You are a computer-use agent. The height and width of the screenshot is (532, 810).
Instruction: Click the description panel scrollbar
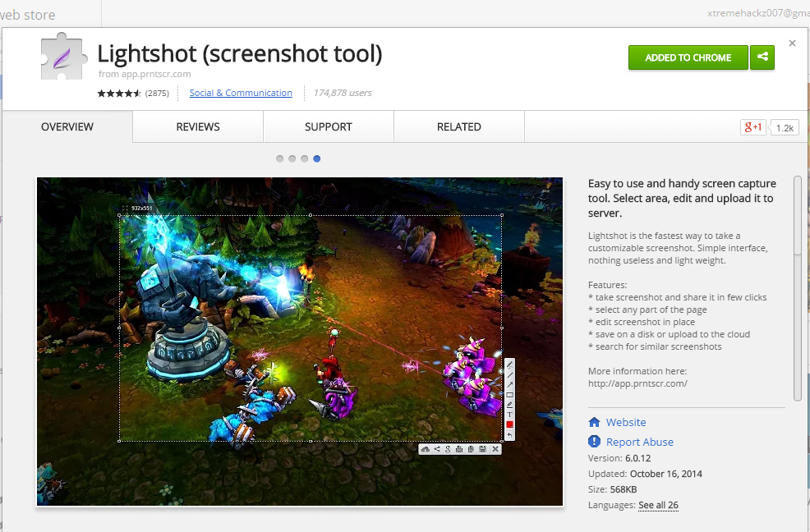[x=798, y=288]
